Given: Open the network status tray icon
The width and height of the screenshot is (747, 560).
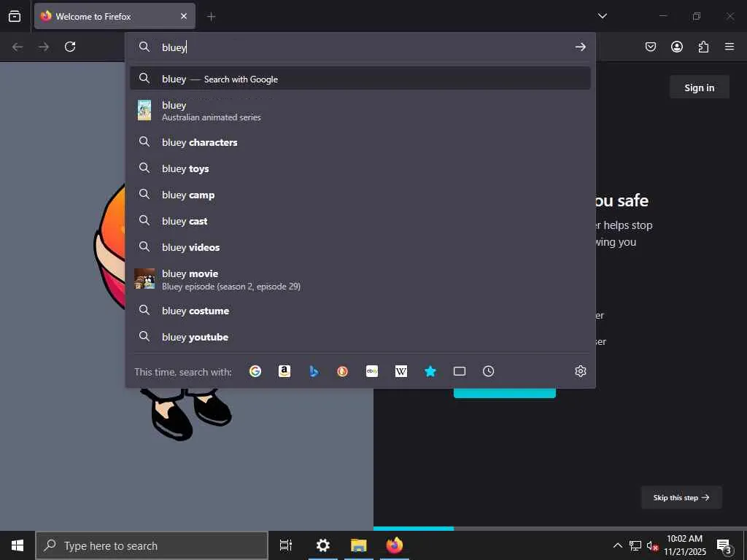Looking at the screenshot, I should 635,545.
